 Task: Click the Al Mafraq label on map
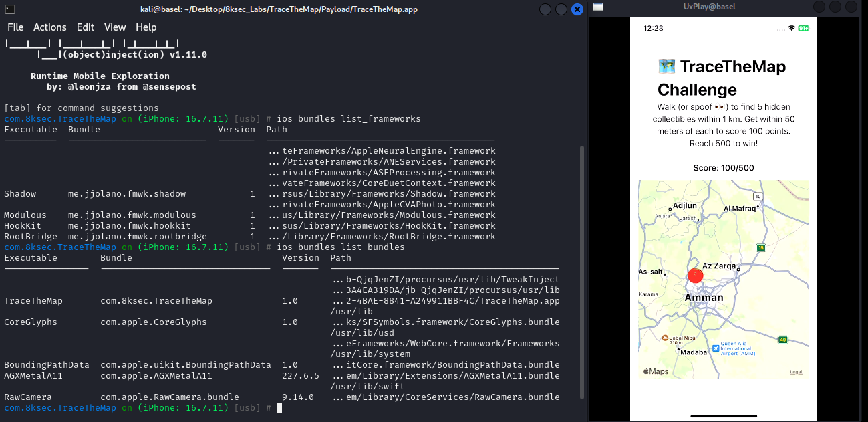(x=740, y=208)
